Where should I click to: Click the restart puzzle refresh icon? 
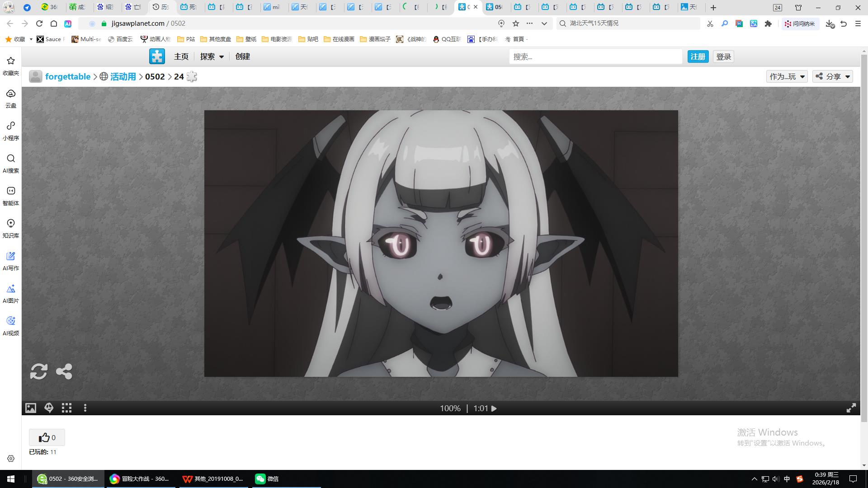point(38,371)
